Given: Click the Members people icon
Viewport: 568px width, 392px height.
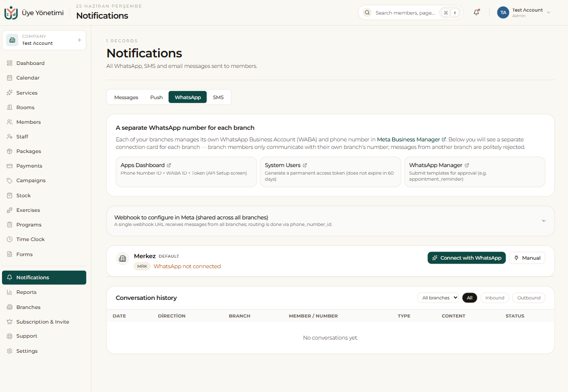Looking at the screenshot, I should click(10, 122).
